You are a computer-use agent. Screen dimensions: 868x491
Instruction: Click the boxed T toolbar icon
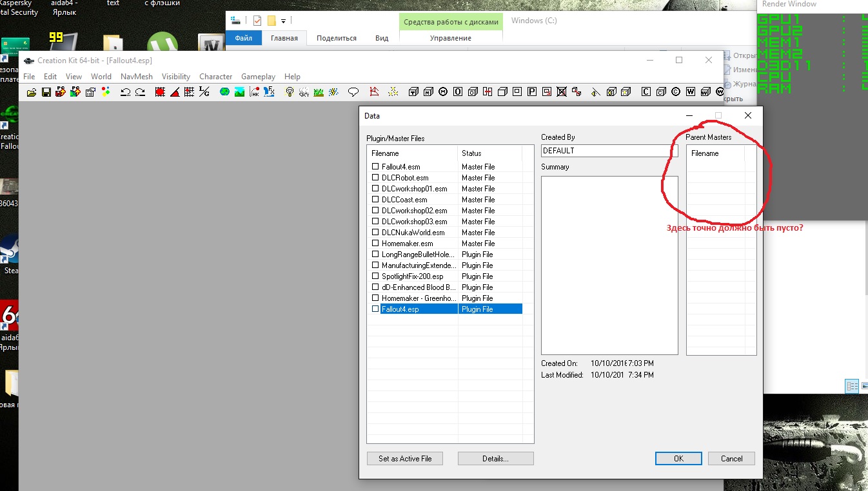[x=413, y=92]
